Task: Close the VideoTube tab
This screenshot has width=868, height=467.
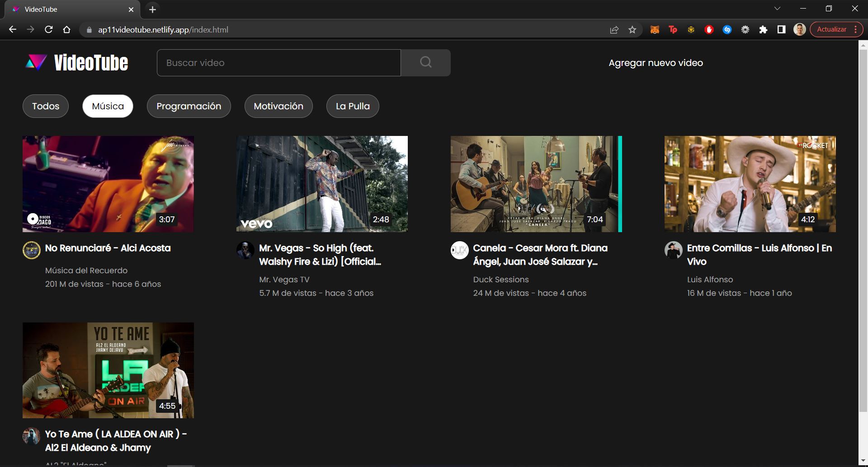Action: [131, 9]
